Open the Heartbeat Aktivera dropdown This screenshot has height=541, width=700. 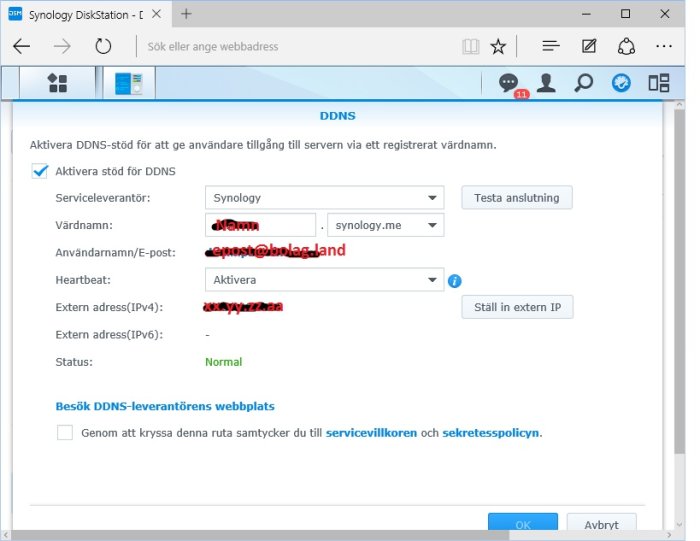(x=325, y=280)
